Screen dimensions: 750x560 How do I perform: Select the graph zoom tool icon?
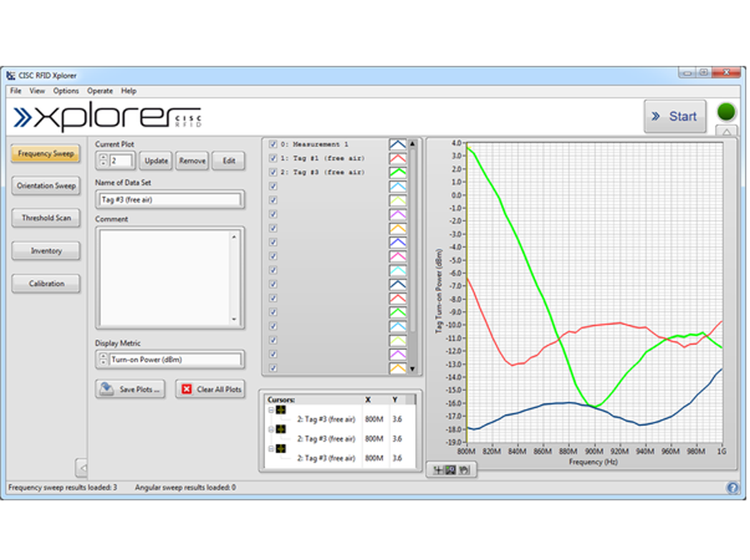click(x=450, y=470)
